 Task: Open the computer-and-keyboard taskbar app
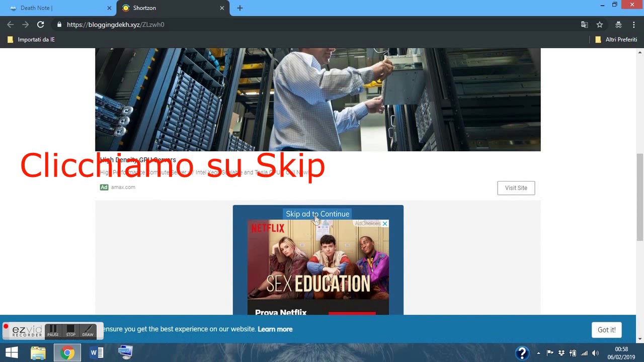(125, 352)
